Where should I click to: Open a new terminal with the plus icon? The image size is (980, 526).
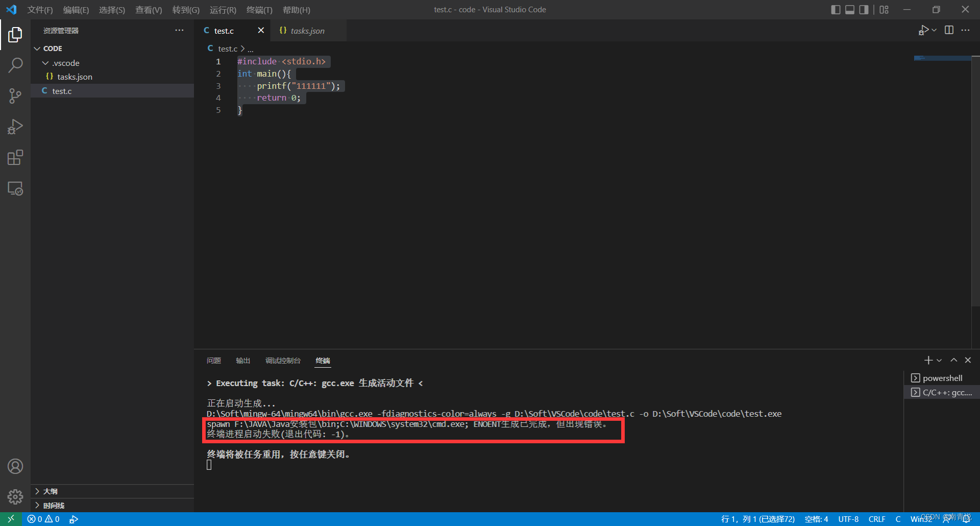928,360
